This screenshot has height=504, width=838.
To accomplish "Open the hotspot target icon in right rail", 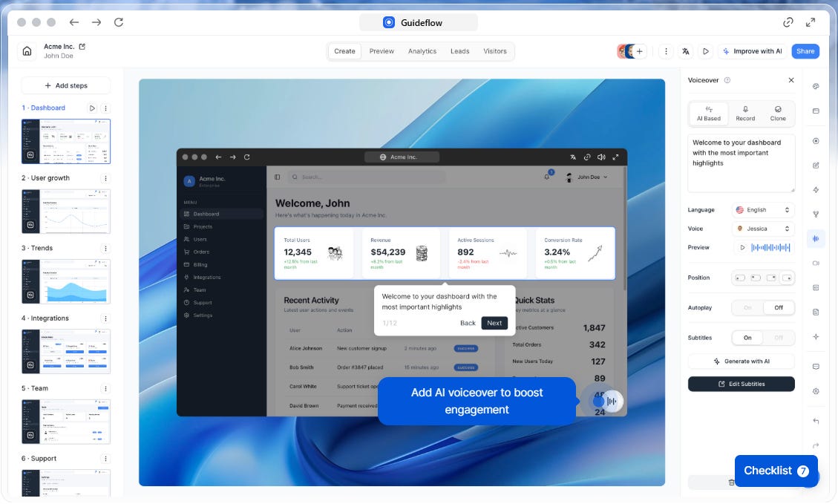I will pyautogui.click(x=816, y=141).
